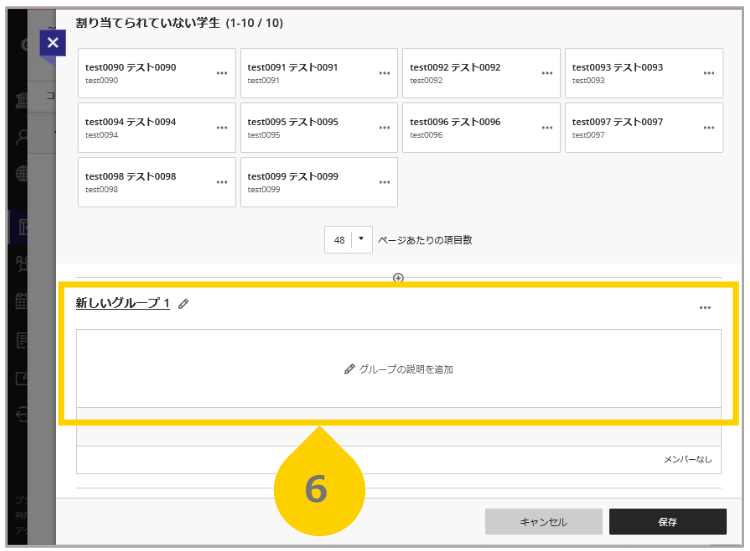Image resolution: width=750 pixels, height=551 pixels.
Task: Select the test0099 テスト0099 student card
Action: tap(319, 182)
